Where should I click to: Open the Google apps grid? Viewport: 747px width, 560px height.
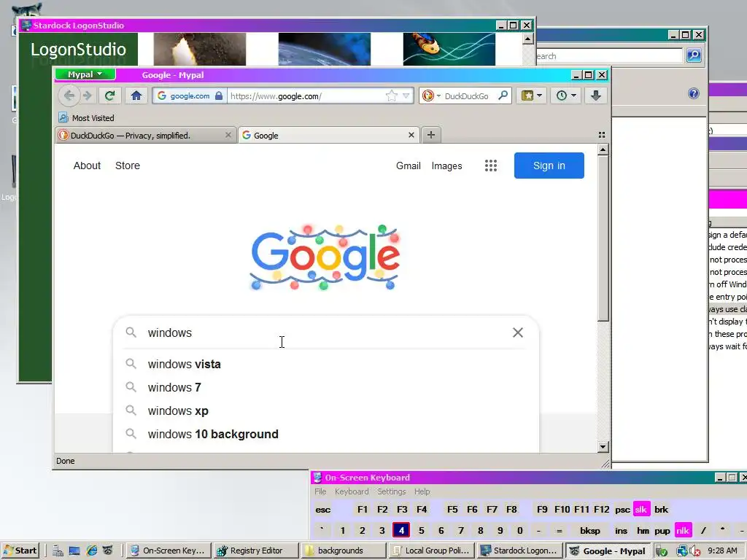click(x=491, y=166)
